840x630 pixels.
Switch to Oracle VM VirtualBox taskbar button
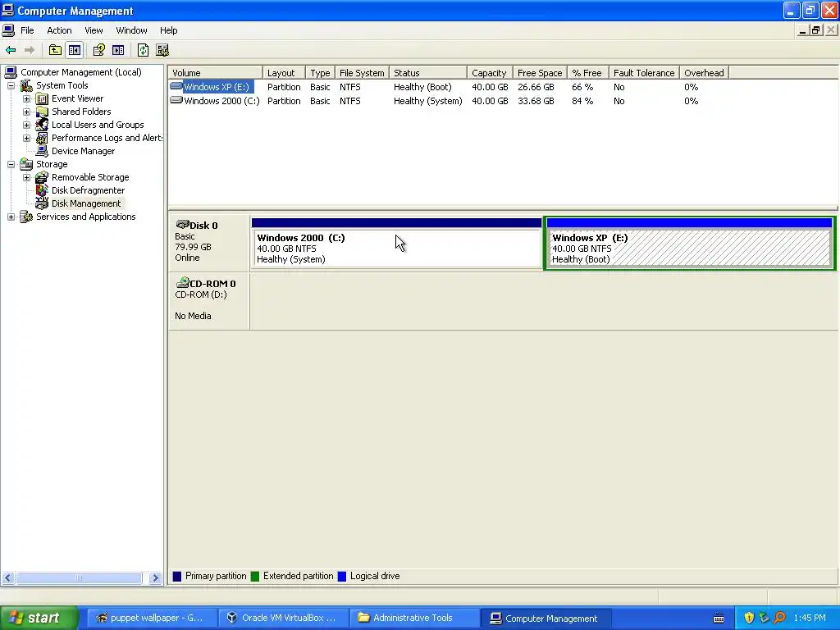point(282,618)
